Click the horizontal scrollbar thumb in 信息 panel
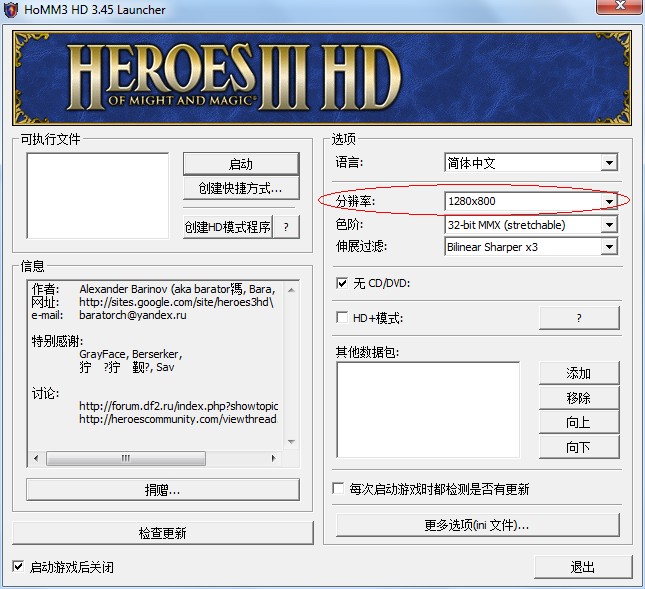The height and width of the screenshot is (589, 645). click(126, 458)
